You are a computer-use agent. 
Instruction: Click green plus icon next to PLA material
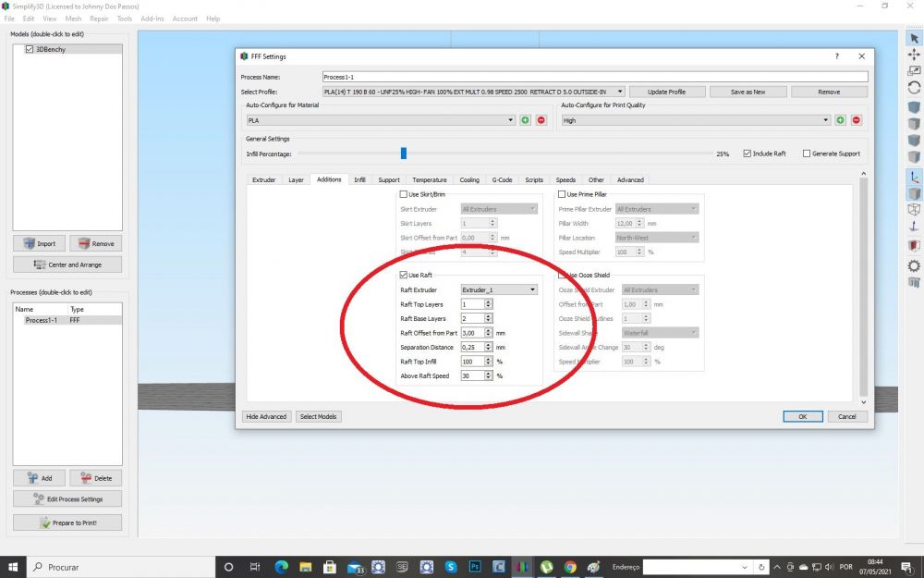coord(525,120)
